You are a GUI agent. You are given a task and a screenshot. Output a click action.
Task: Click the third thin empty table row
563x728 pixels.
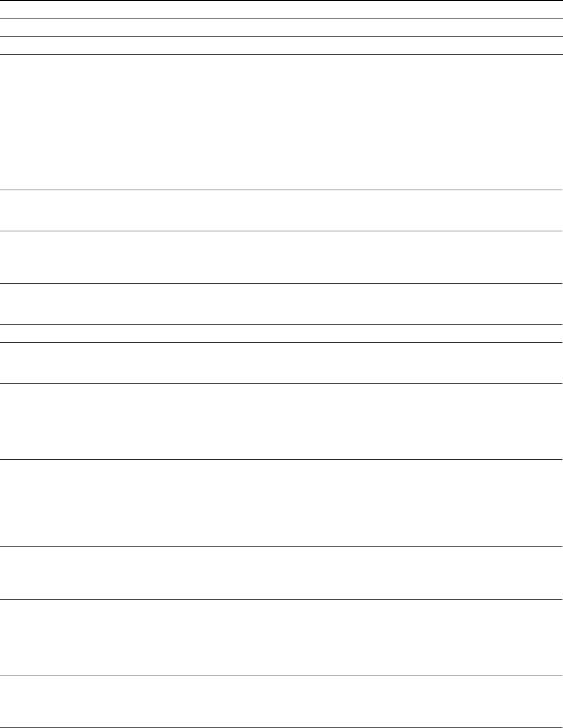coord(281,46)
